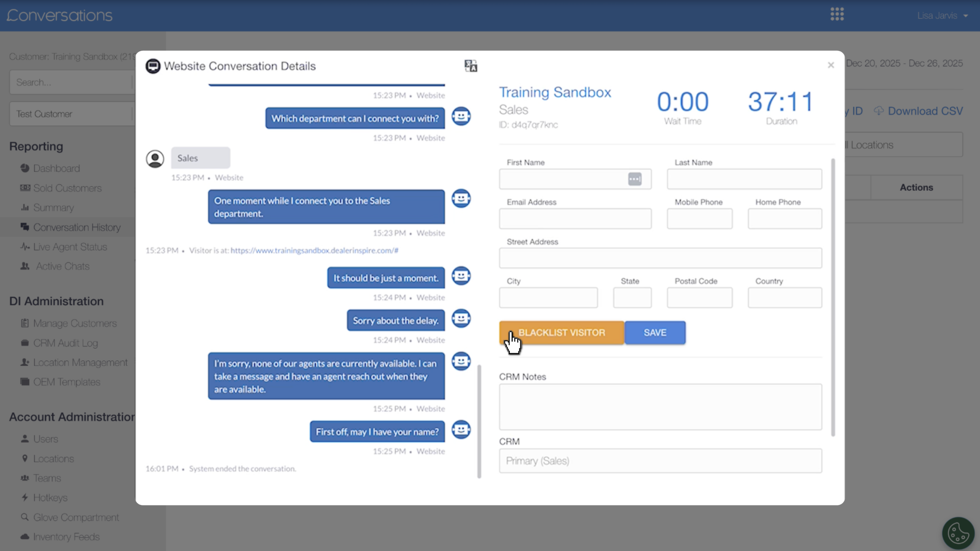
Task: Click the cookie settings icon in bottom corner
Action: click(x=958, y=533)
